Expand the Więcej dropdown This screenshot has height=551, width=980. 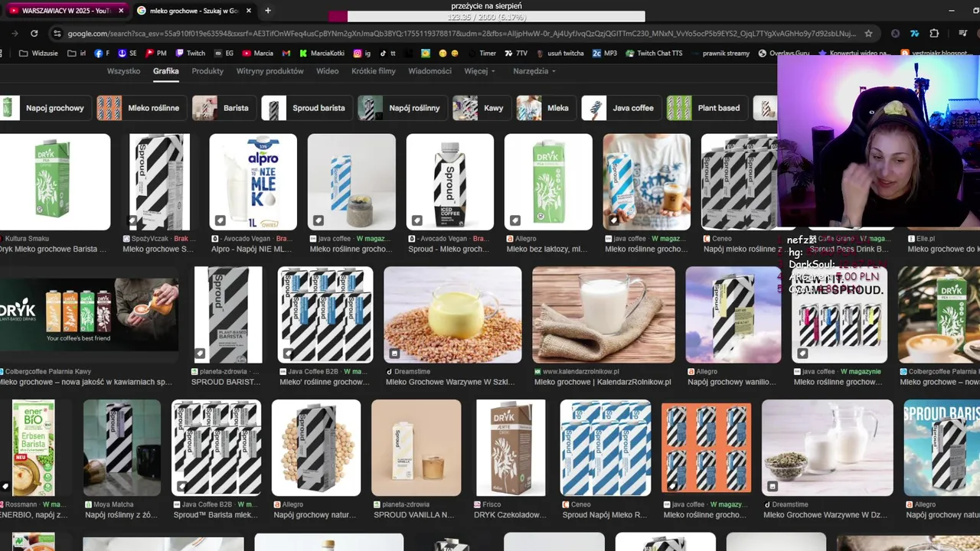pyautogui.click(x=479, y=71)
